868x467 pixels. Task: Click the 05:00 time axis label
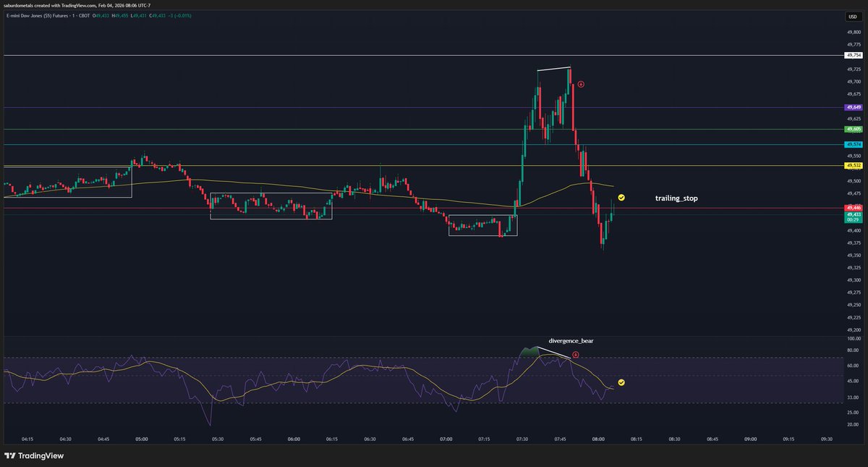click(142, 439)
